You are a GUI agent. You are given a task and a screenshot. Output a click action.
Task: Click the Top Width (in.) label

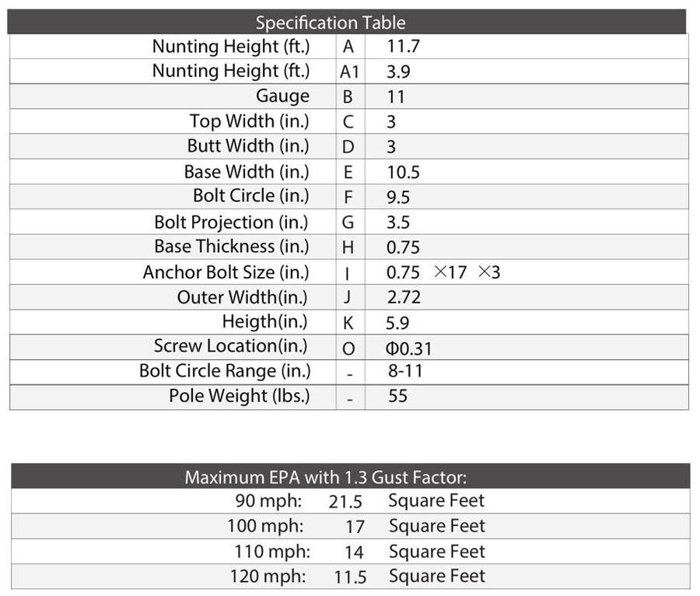(x=249, y=121)
